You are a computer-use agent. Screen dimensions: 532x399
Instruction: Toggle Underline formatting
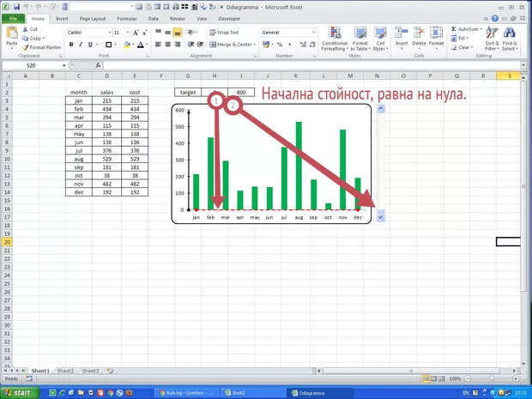coord(90,45)
